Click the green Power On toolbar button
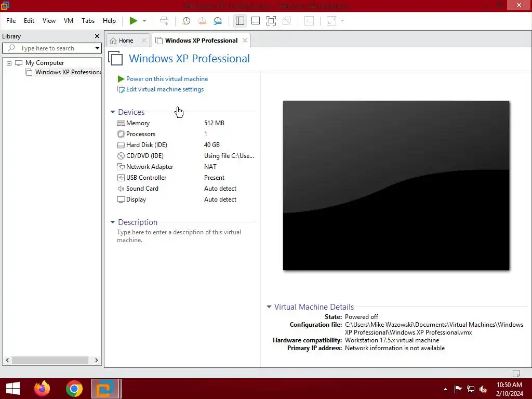The width and height of the screenshot is (532, 399). coord(134,21)
